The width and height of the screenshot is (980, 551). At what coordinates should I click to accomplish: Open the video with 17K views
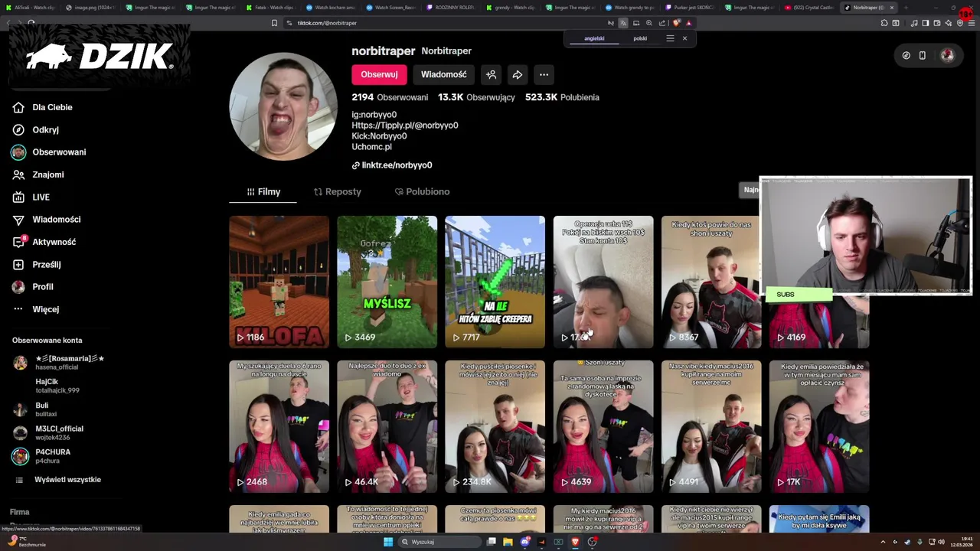[x=819, y=426]
